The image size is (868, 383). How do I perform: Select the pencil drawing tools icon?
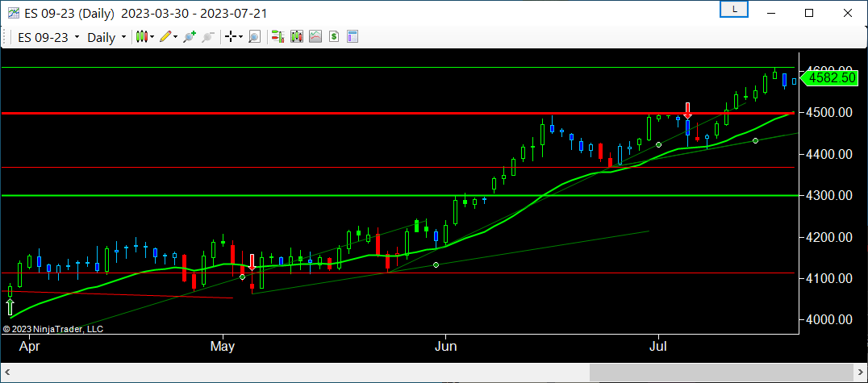pos(165,37)
